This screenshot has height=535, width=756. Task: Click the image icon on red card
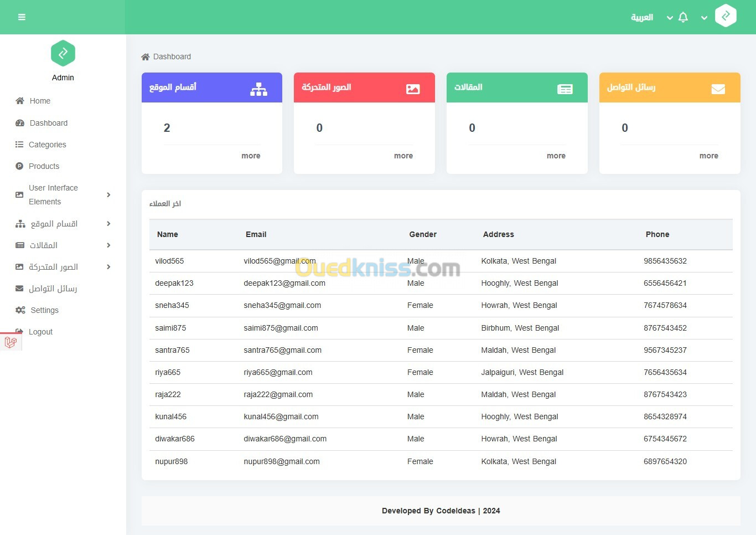tap(413, 89)
